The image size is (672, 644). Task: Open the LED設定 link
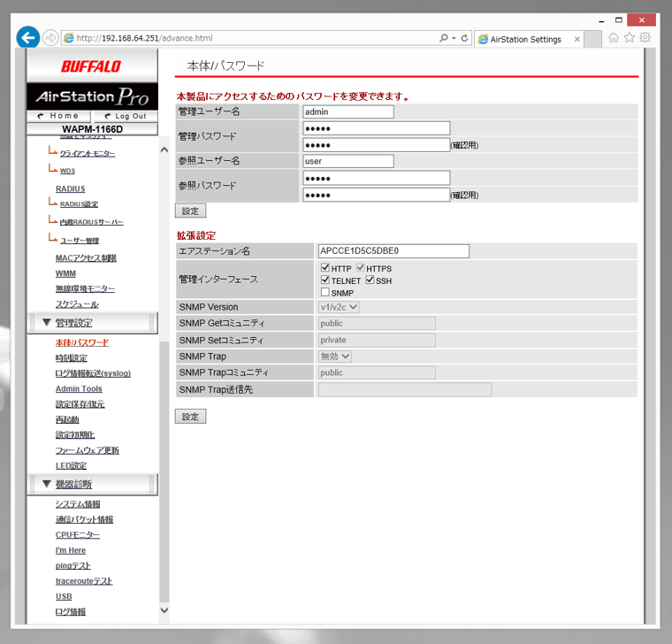pos(71,465)
